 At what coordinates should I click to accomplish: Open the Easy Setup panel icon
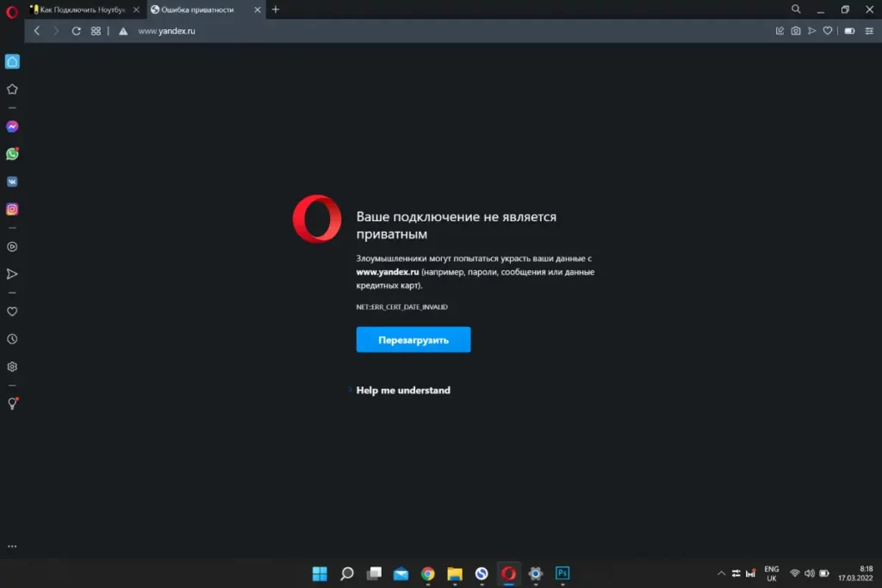pyautogui.click(x=868, y=31)
